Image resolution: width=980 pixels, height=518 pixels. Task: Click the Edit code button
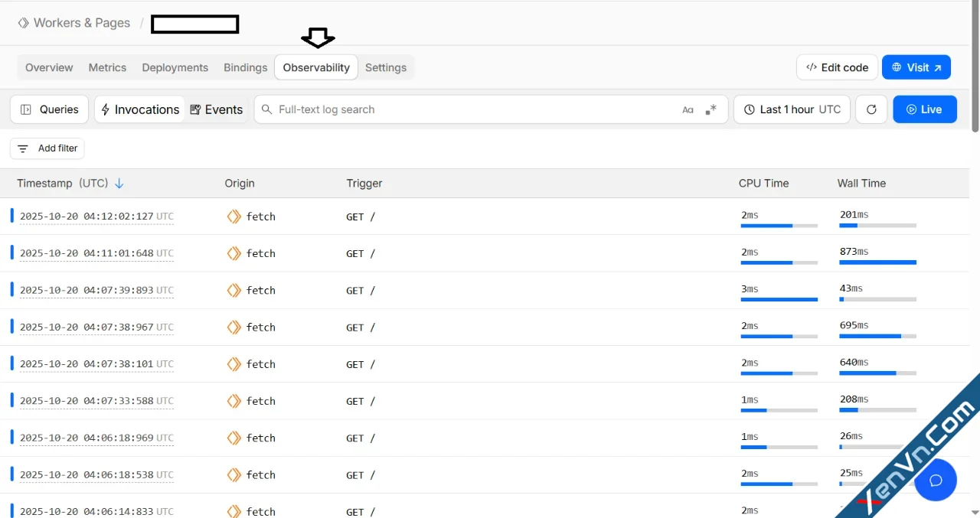coord(837,67)
